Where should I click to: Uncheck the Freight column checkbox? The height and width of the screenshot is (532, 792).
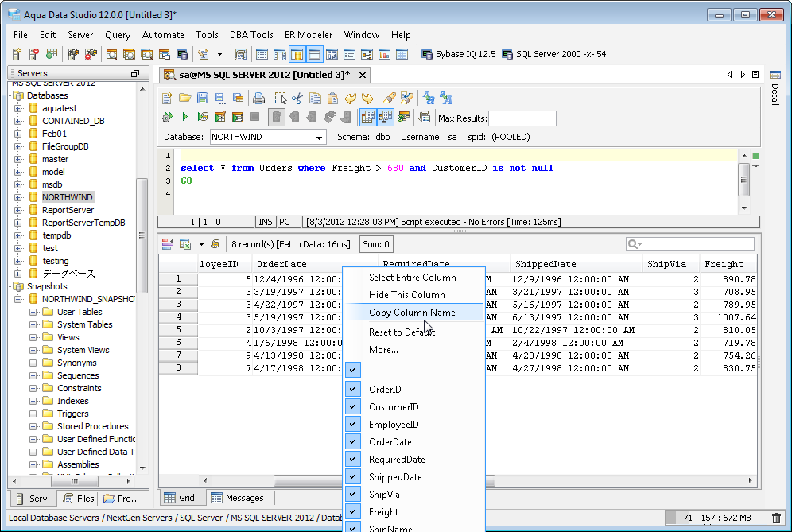tap(353, 512)
